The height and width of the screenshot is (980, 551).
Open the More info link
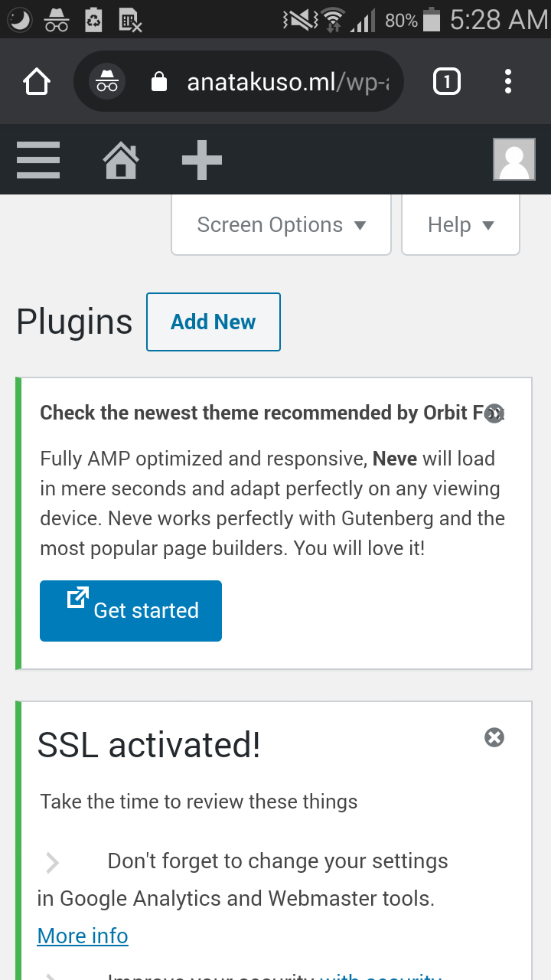tap(83, 936)
